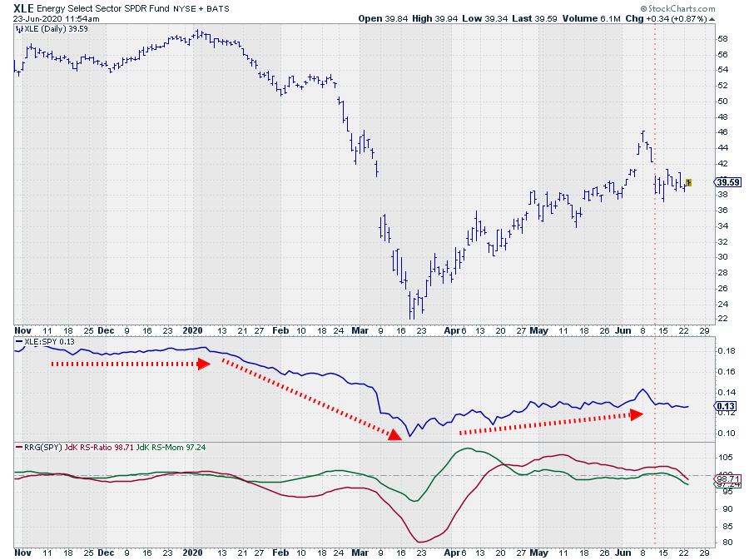Click the JdK RS-Mom 97.24 legend entry

point(171,448)
